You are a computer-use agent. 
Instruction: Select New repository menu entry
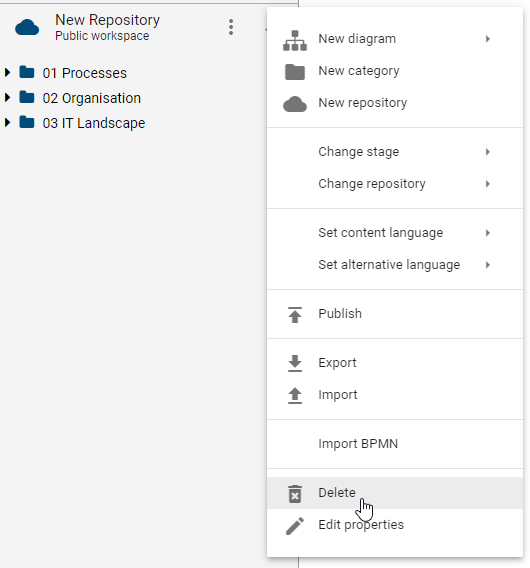click(395, 103)
